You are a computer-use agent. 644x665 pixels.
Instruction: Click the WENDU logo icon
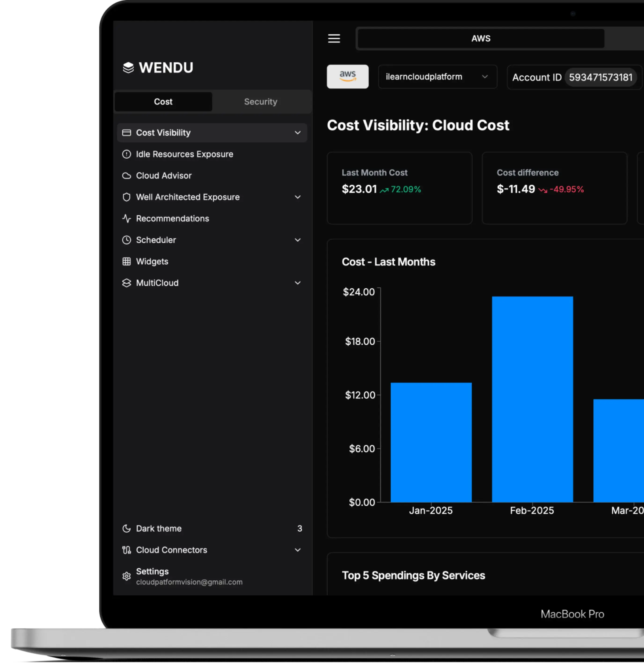128,68
